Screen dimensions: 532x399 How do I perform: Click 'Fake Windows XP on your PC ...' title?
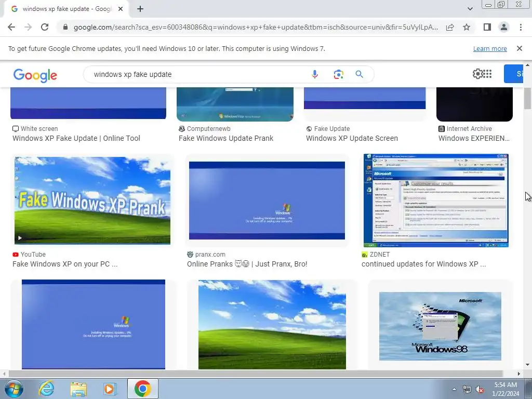click(65, 264)
